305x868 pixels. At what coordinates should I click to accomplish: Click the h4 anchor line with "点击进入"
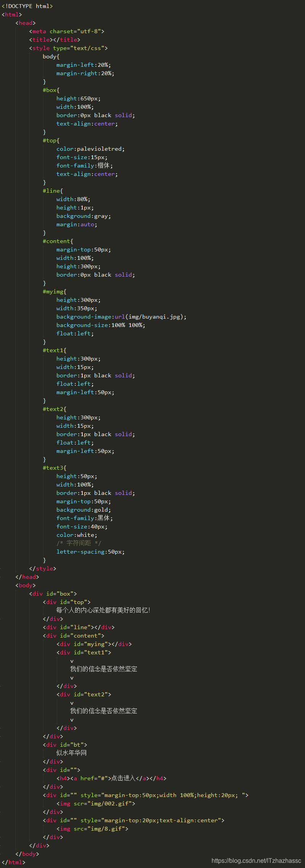point(111,778)
